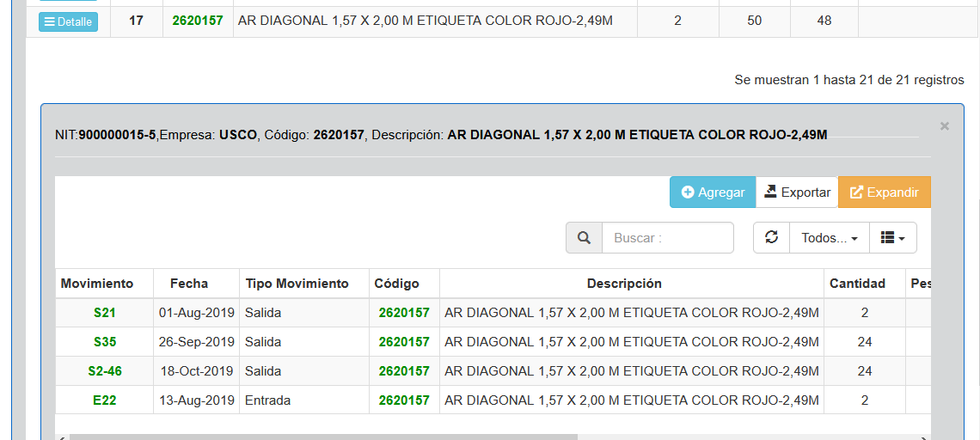Click code 2620157 in row 17
Image resolution: width=980 pixels, height=440 pixels.
[198, 21]
